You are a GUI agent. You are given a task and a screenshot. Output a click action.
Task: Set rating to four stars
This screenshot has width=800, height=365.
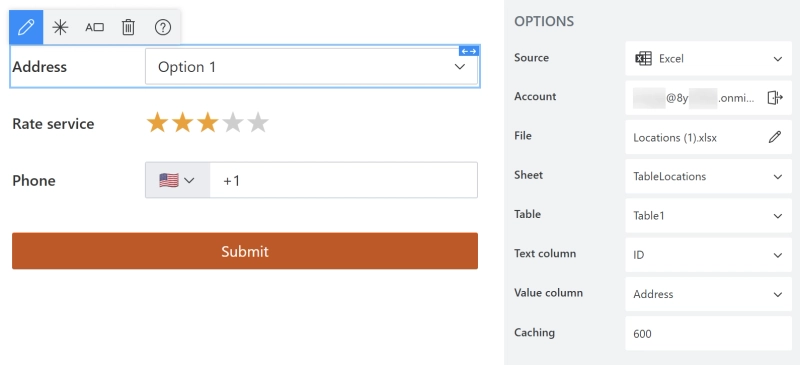[x=233, y=123]
